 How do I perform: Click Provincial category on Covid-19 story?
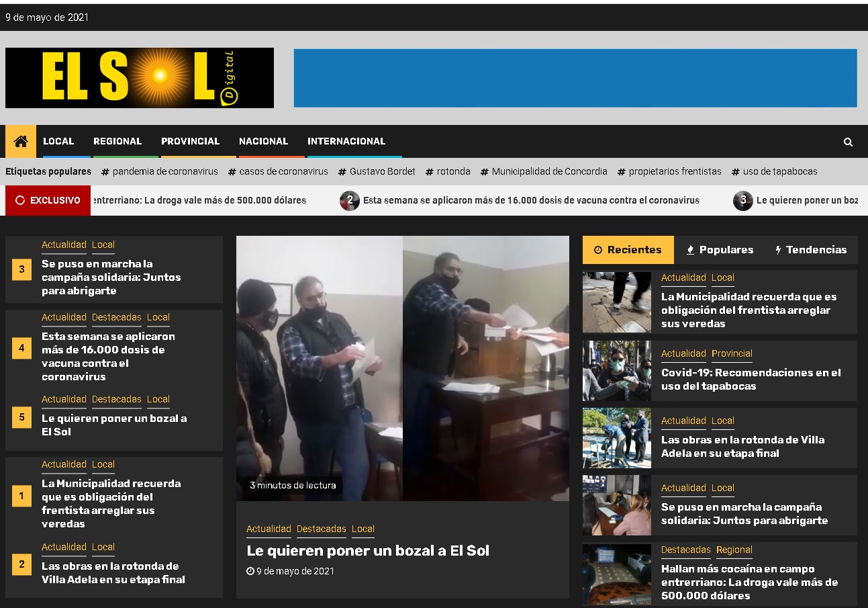[x=732, y=353]
